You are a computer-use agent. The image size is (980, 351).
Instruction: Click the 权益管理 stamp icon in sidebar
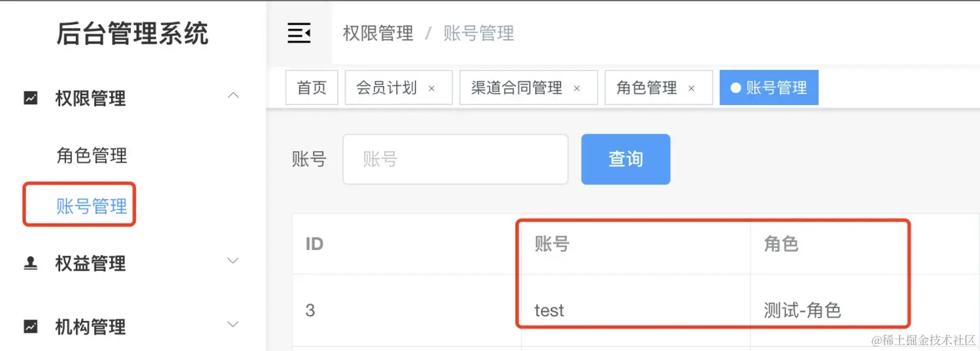point(31,263)
